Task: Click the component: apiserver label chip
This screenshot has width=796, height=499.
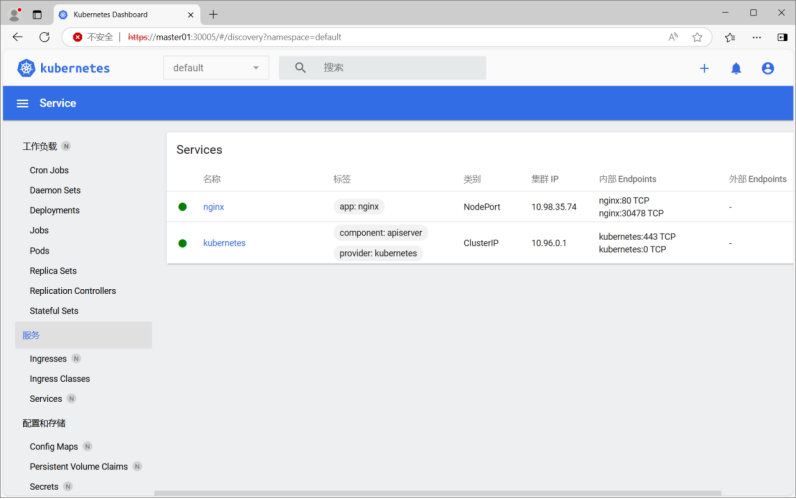Action: coord(381,233)
